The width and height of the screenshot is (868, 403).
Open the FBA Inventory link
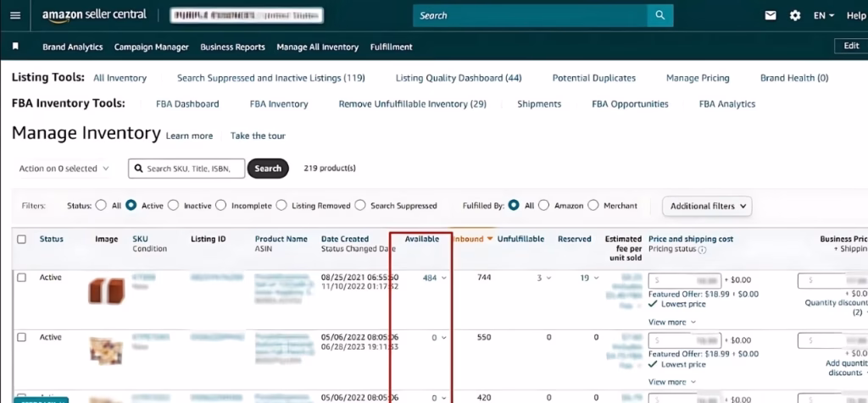click(279, 104)
